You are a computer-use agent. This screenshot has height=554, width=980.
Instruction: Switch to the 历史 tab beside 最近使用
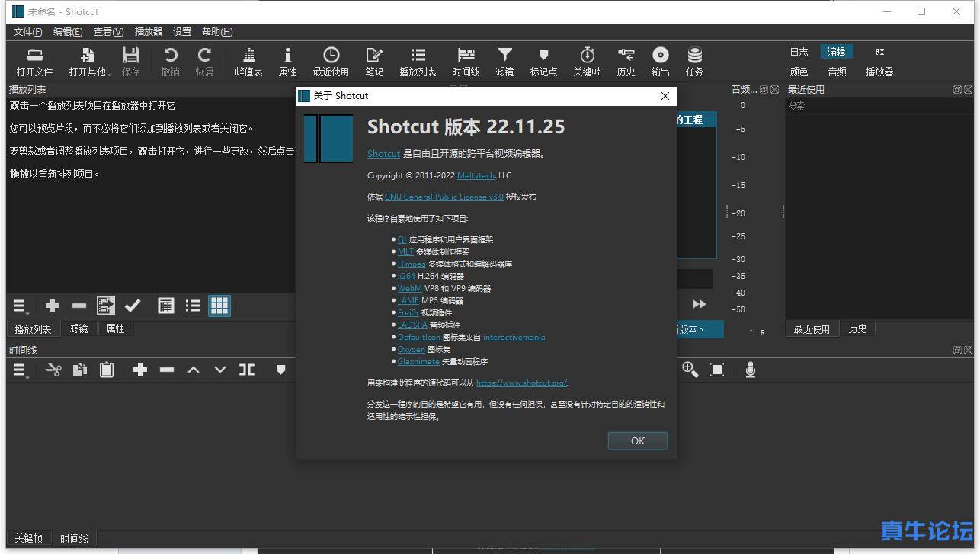pos(857,328)
